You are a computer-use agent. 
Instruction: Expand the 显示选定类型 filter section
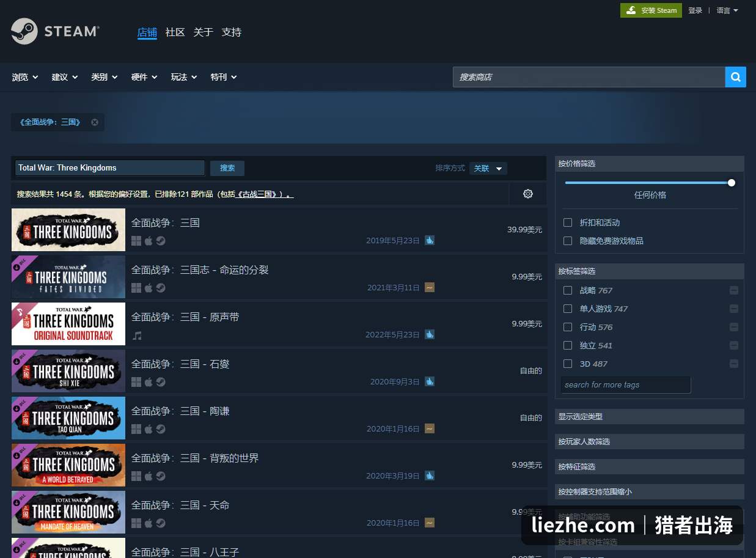tap(650, 416)
